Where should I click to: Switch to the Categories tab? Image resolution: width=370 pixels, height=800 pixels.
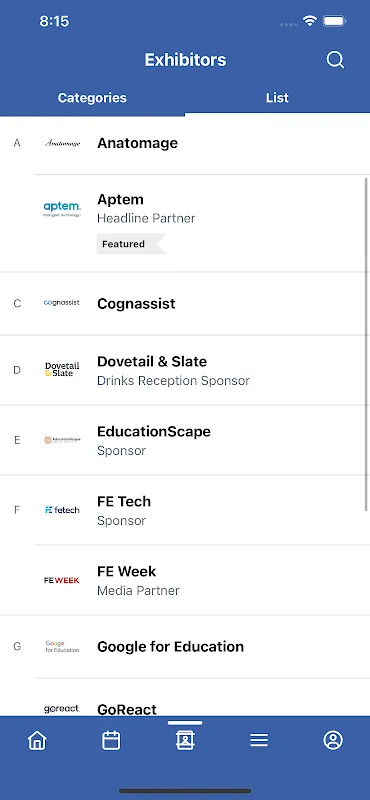(x=92, y=97)
